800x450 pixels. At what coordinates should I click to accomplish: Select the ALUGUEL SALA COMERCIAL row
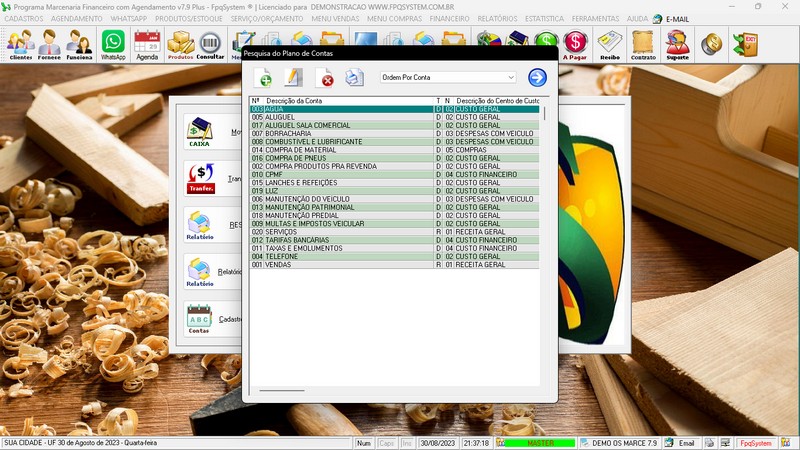pyautogui.click(x=394, y=126)
